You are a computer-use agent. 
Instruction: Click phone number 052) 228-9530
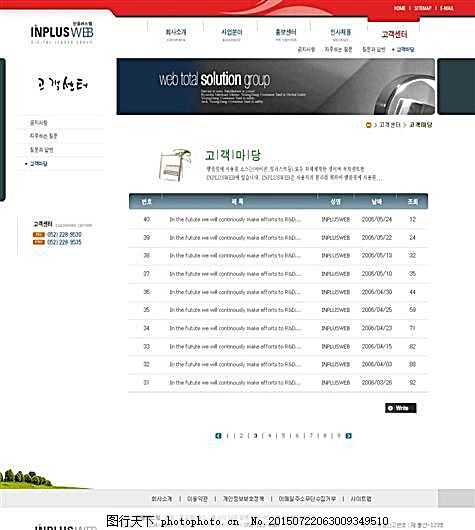(x=64, y=235)
